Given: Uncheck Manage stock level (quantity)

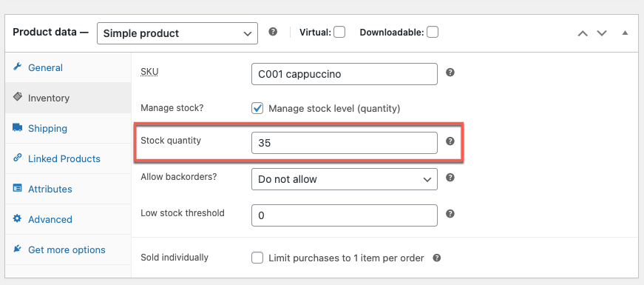Looking at the screenshot, I should coord(257,109).
